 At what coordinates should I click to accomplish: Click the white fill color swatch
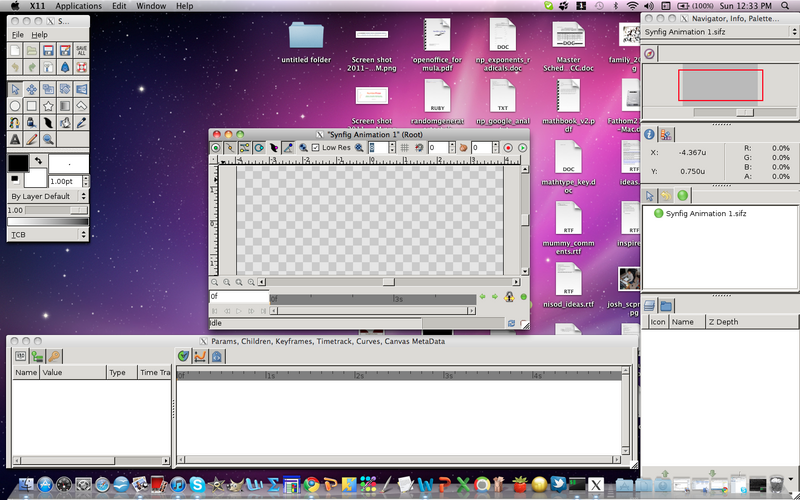(35, 178)
